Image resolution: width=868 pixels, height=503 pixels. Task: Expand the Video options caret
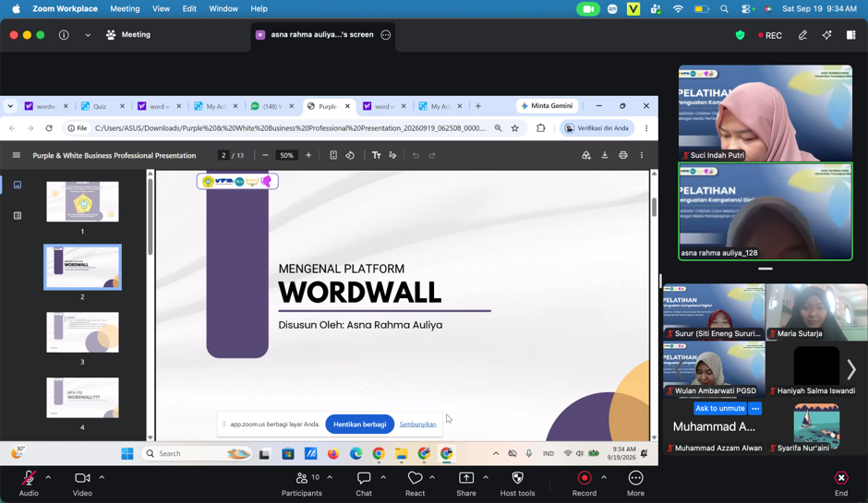point(102,477)
